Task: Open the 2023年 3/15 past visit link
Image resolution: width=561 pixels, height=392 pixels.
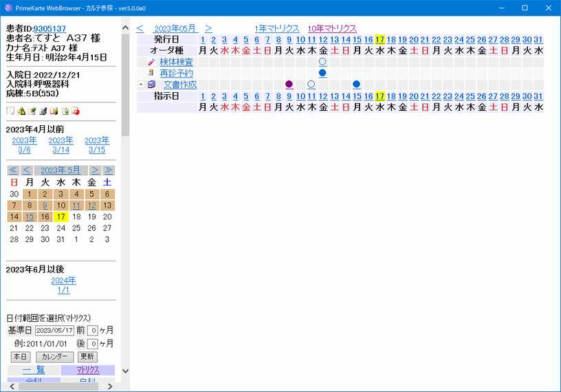Action: (x=97, y=145)
